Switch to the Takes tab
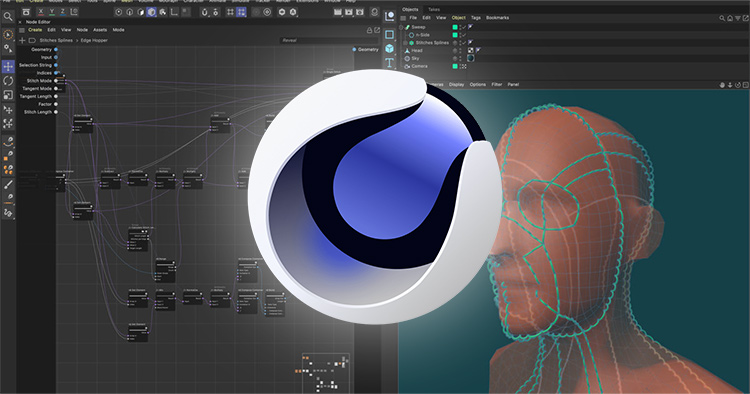The width and height of the screenshot is (750, 394). [434, 10]
